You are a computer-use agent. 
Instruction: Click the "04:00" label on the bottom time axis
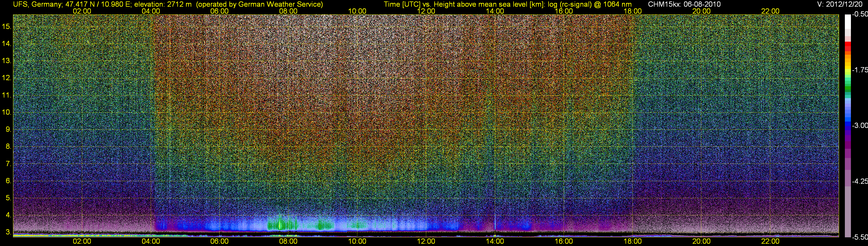(x=151, y=242)
